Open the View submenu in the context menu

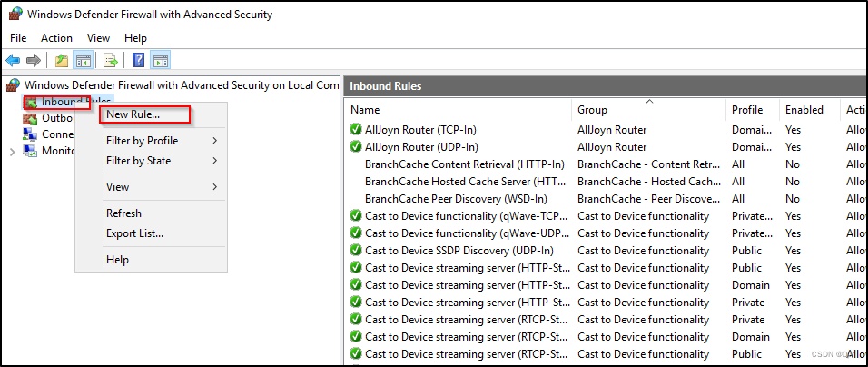point(151,187)
